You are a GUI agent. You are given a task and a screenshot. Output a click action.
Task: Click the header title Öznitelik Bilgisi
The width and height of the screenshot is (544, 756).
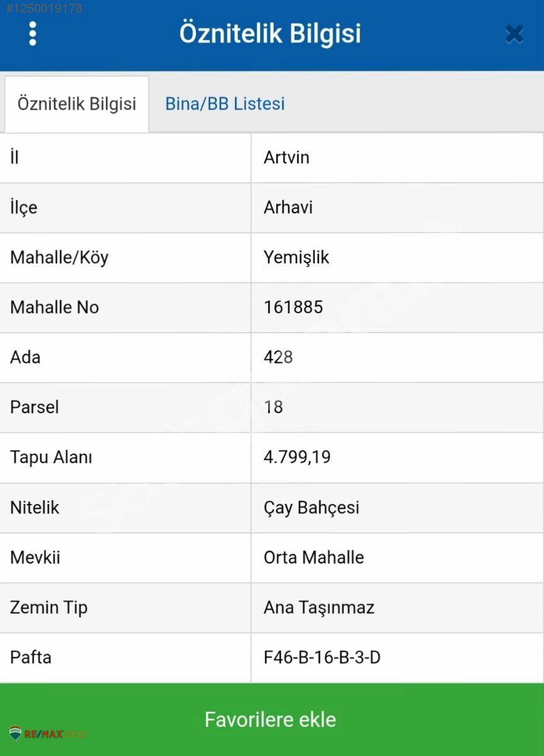pyautogui.click(x=270, y=33)
